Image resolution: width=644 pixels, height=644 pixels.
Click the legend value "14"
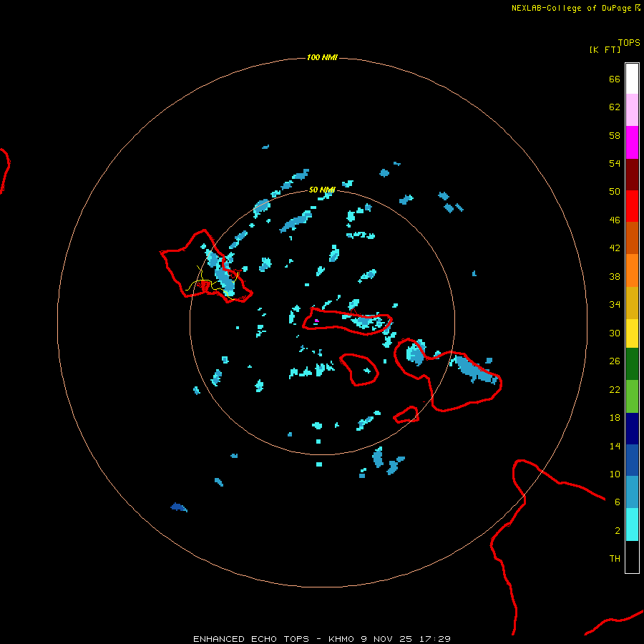pyautogui.click(x=615, y=446)
